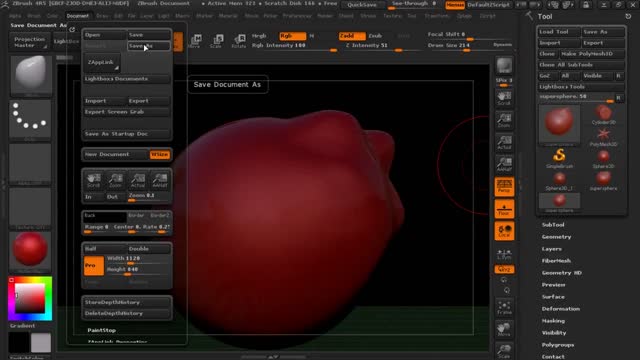Click the Load Tool button

coord(559,32)
